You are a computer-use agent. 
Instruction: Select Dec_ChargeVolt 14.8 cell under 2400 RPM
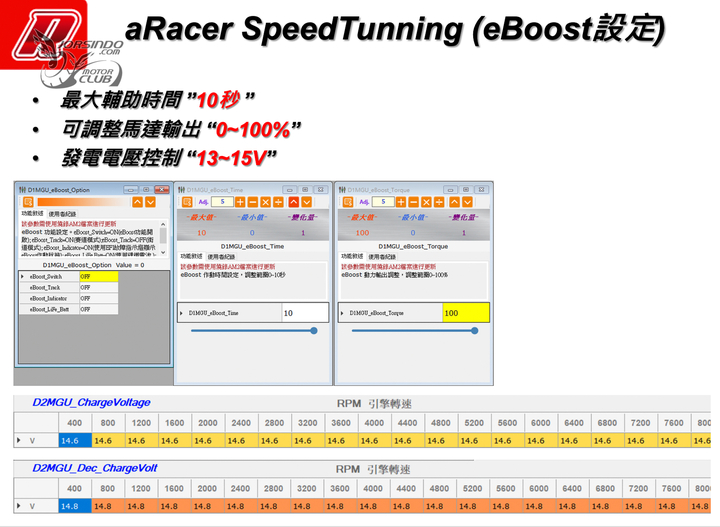tap(241, 506)
